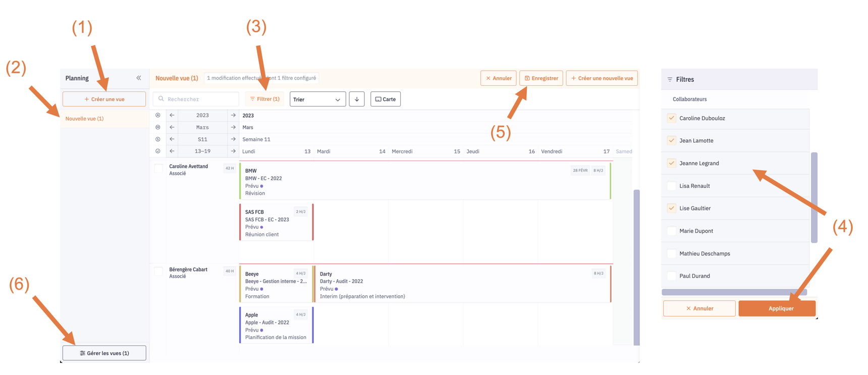Switch to Carte view
The width and height of the screenshot is (868, 375).
(385, 99)
